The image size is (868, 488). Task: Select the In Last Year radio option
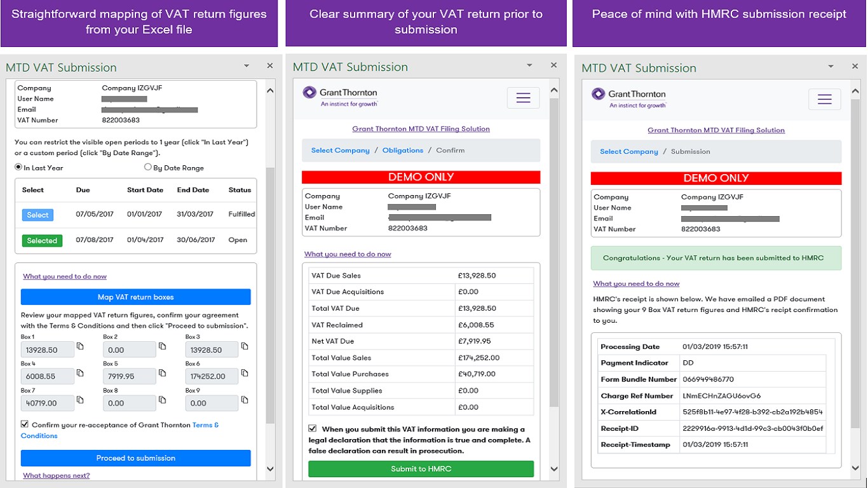tap(18, 168)
